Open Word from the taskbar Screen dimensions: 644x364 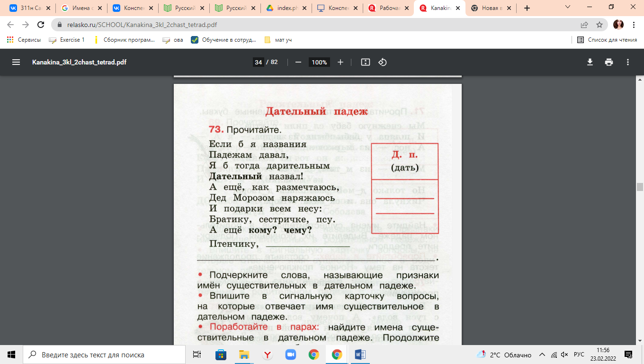(360, 355)
